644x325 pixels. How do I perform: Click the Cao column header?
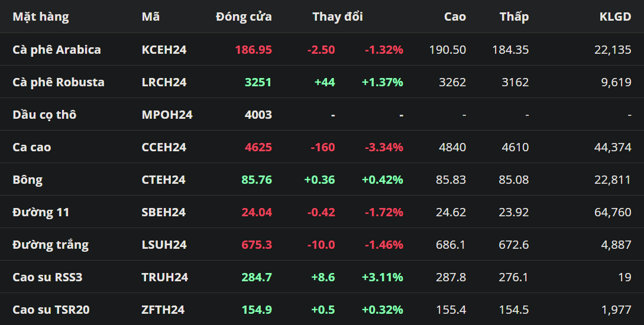point(455,17)
